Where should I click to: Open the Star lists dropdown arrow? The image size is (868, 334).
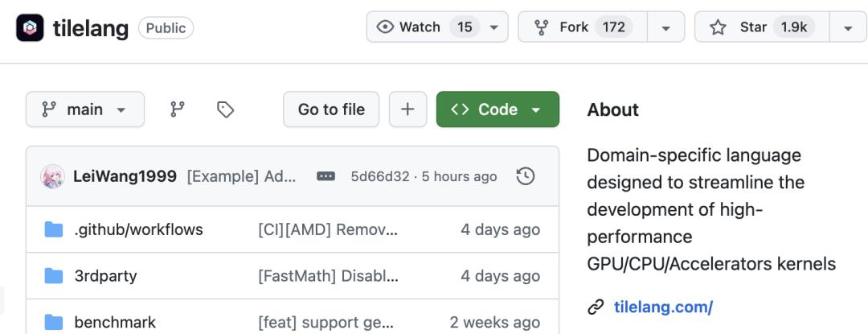848,27
